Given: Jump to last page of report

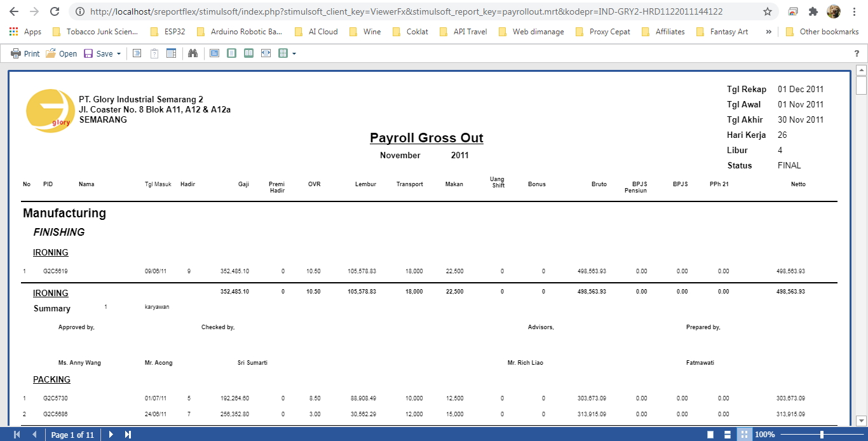Looking at the screenshot, I should tap(128, 435).
